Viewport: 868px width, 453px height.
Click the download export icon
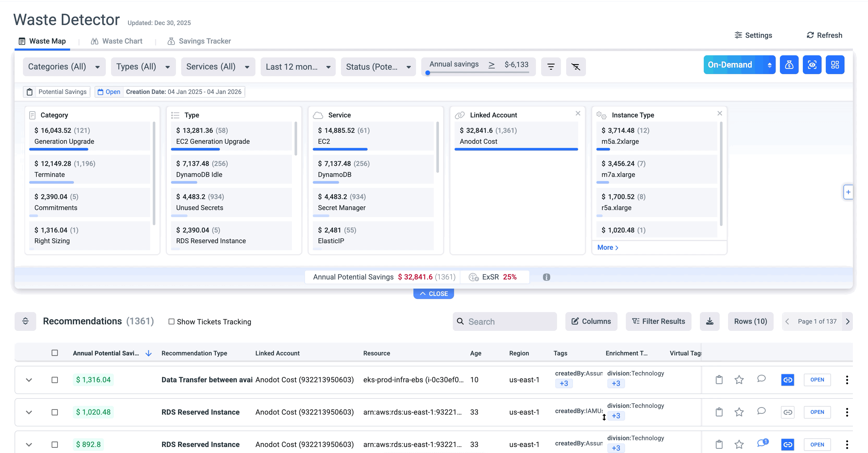709,321
